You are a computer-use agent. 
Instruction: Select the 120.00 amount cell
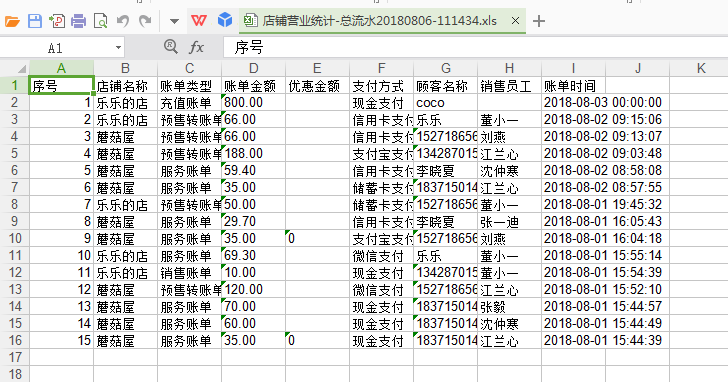[x=254, y=290]
